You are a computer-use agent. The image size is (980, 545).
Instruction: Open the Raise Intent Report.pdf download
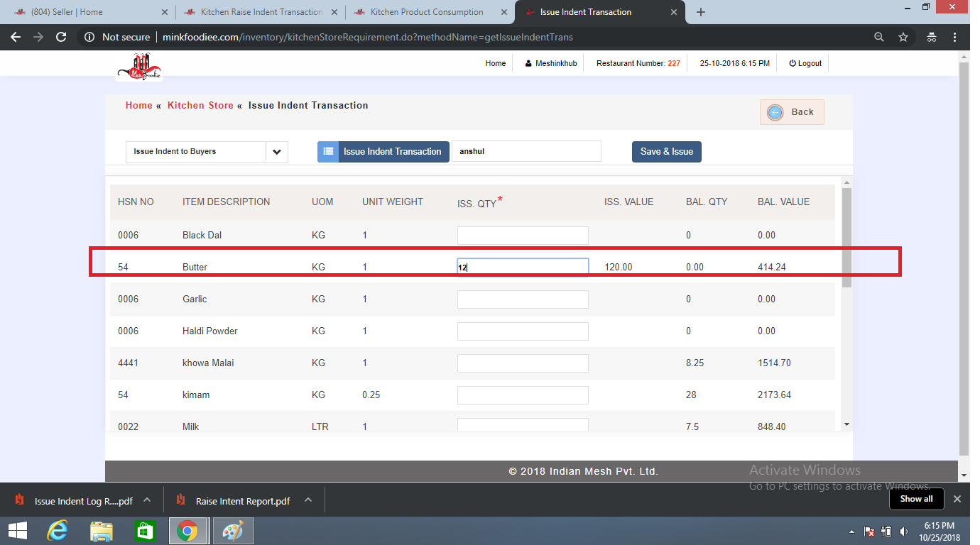[234, 501]
